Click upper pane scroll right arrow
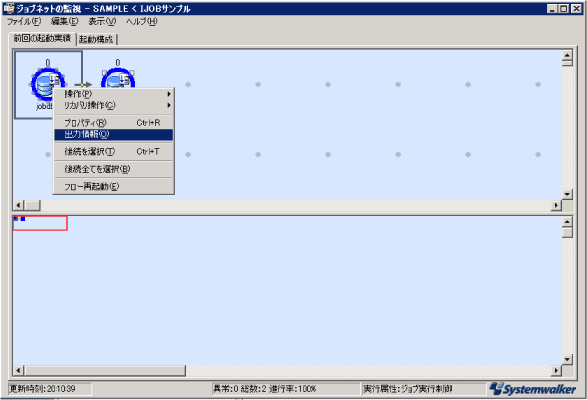Image resolution: width=587 pixels, height=400 pixels. point(557,205)
